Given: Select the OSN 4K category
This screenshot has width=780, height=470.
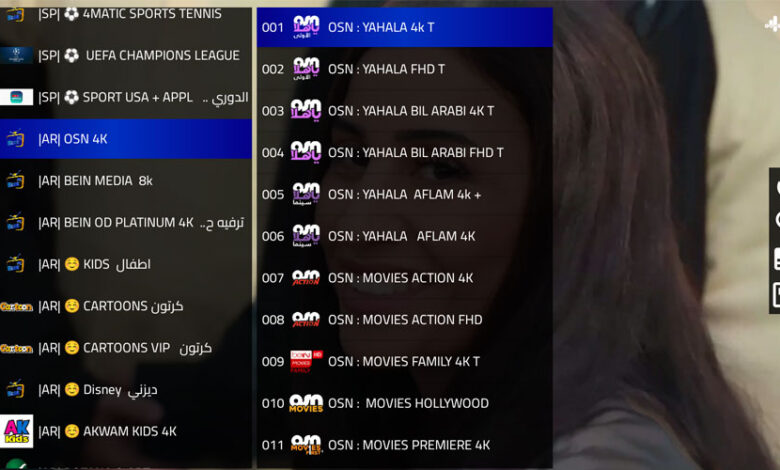Looking at the screenshot, I should pyautogui.click(x=126, y=139).
